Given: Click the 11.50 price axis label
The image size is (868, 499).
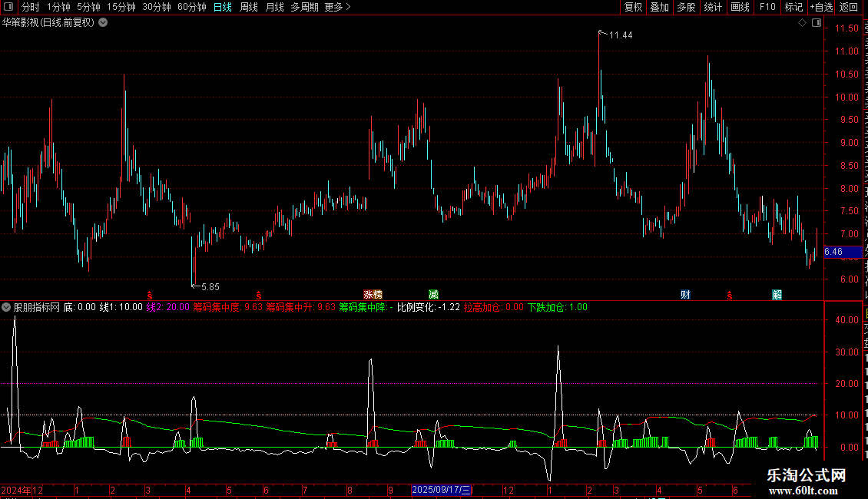Looking at the screenshot, I should coord(846,28).
